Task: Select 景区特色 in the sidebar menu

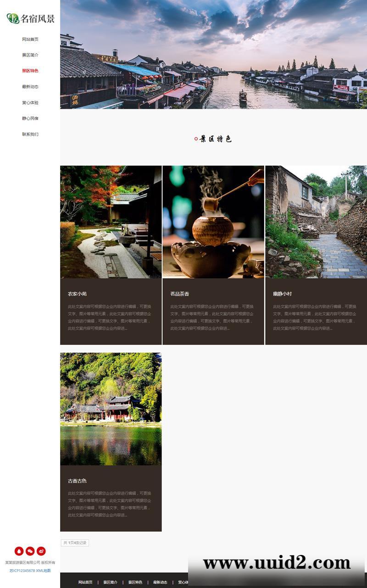Action: [30, 71]
